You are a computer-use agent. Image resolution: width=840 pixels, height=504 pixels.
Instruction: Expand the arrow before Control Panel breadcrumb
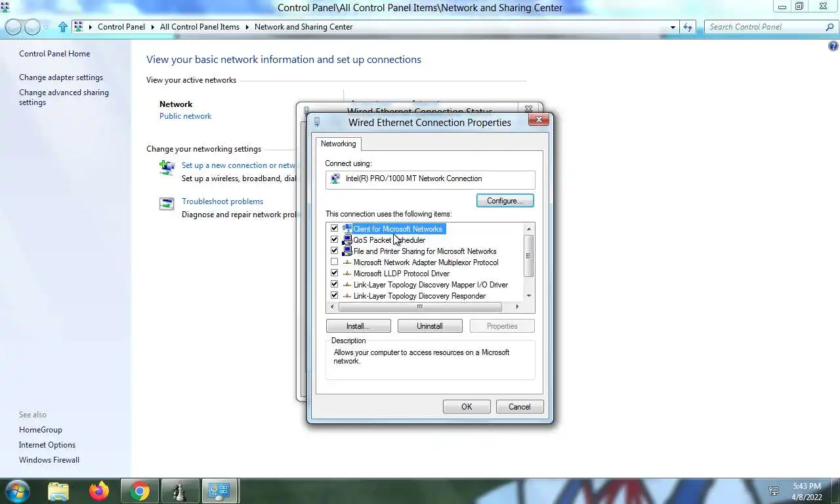pyautogui.click(x=91, y=27)
